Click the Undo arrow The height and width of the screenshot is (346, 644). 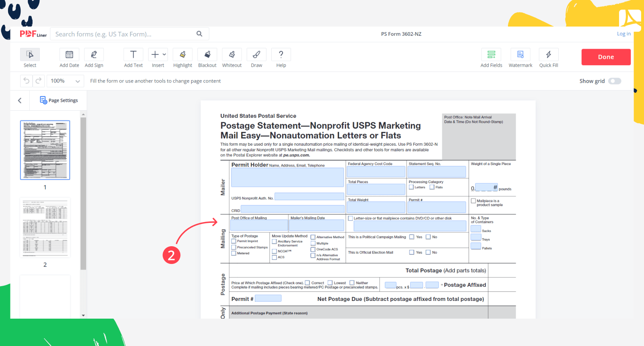(x=26, y=81)
